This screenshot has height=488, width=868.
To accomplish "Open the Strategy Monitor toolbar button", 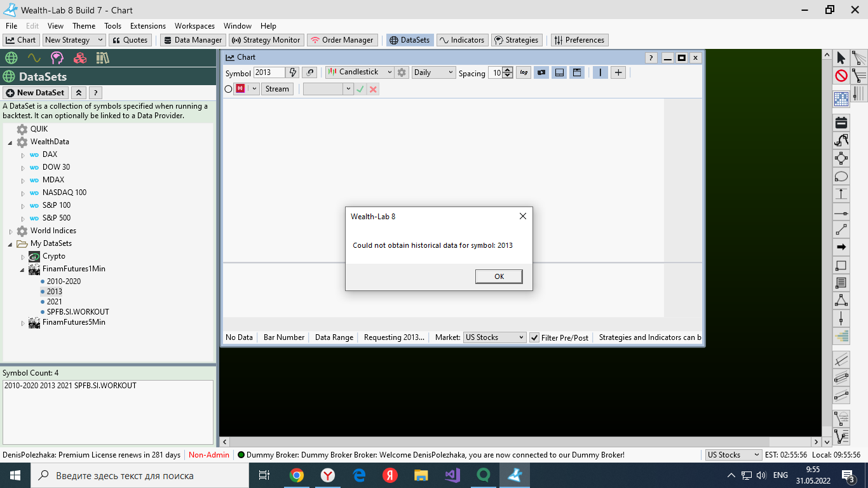I will coord(266,40).
